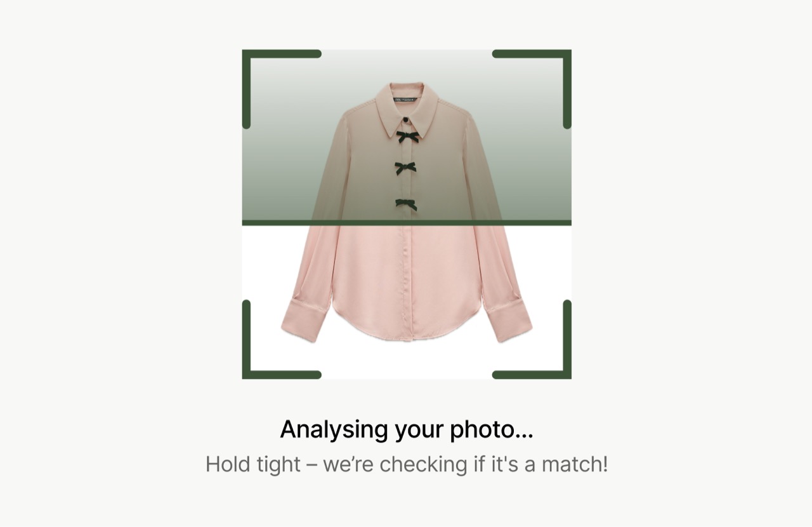Click the curved bottom hem of the blouse

coord(406,335)
